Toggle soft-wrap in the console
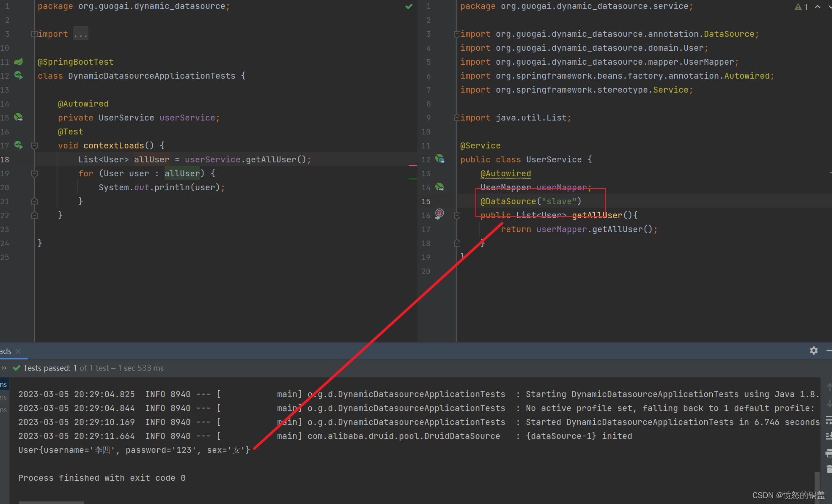832x504 pixels. [x=829, y=420]
